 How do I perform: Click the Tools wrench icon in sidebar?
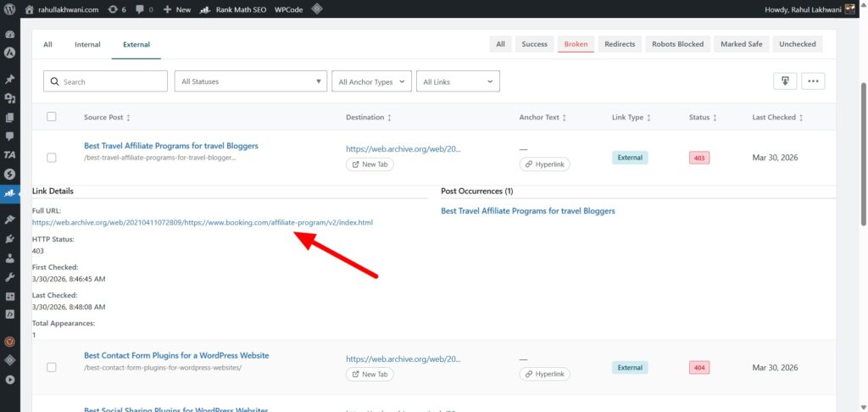coord(10,277)
